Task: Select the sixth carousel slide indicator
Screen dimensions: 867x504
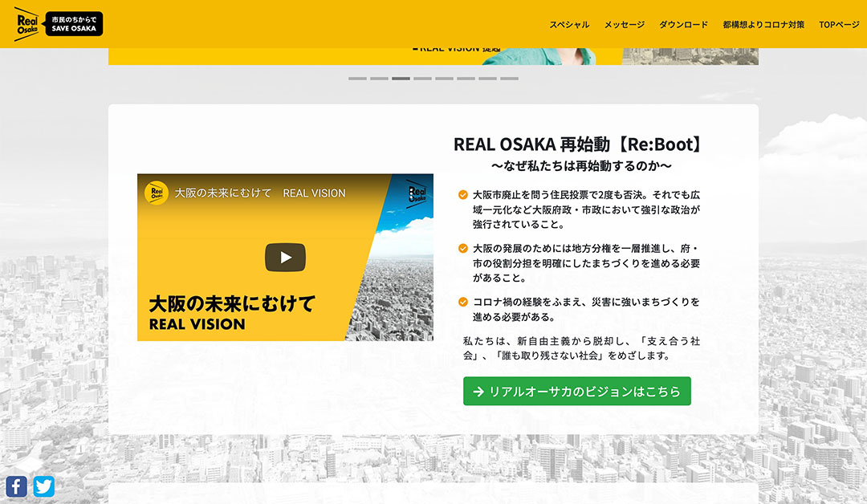Action: 466,79
